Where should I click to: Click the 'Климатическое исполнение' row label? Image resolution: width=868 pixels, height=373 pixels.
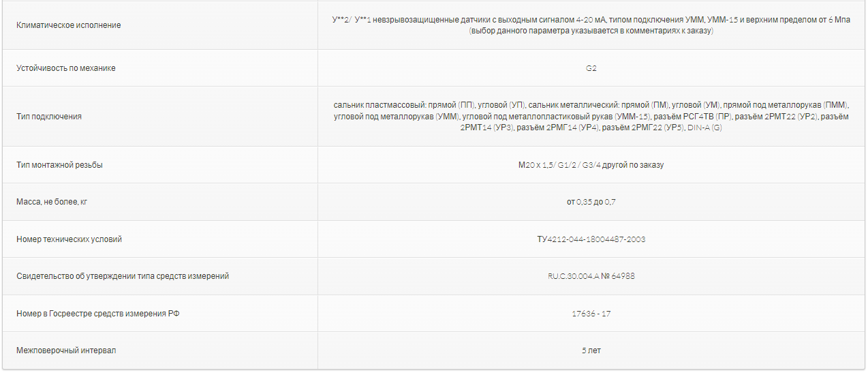(x=69, y=25)
